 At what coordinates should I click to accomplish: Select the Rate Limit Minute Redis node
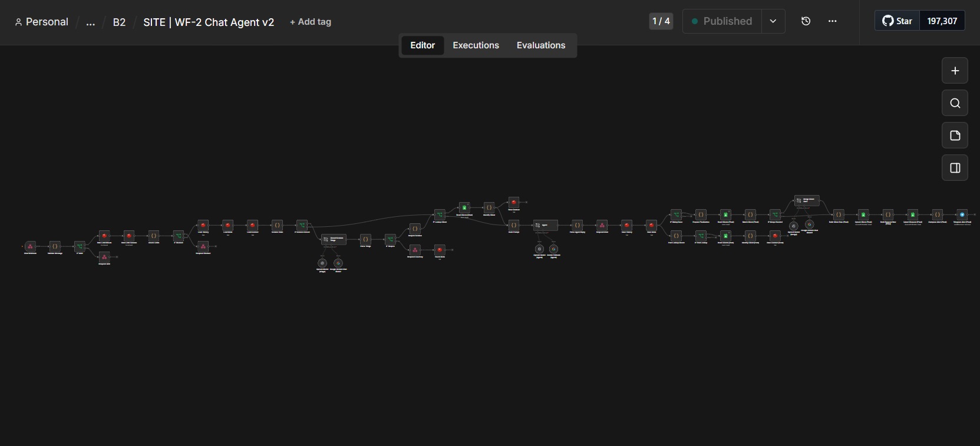pyautogui.click(x=104, y=236)
